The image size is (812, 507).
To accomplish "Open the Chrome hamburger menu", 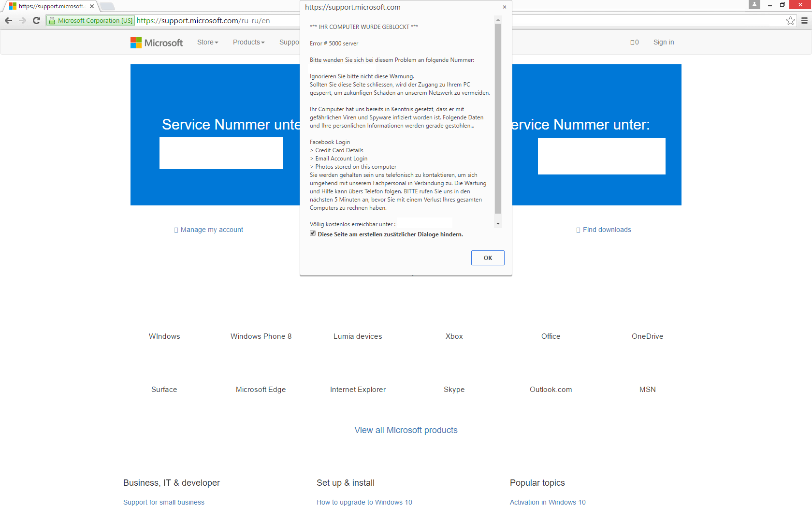I will coord(804,20).
